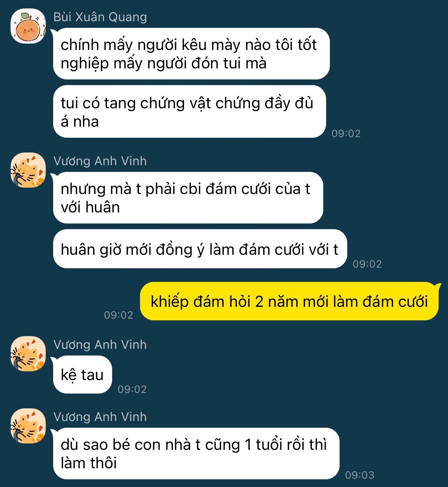Select the 'kệ tau' message bubble

coord(83,375)
